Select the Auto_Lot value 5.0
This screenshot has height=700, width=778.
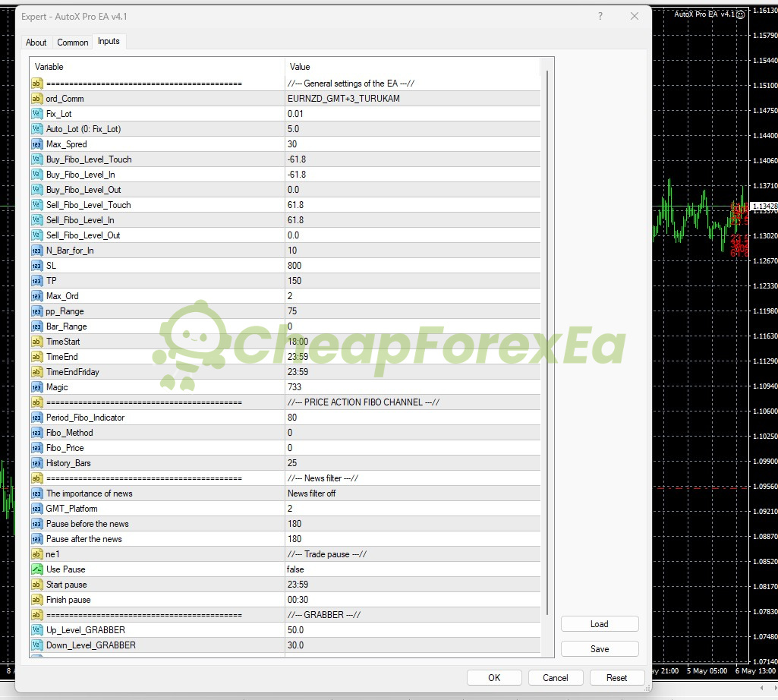point(413,129)
